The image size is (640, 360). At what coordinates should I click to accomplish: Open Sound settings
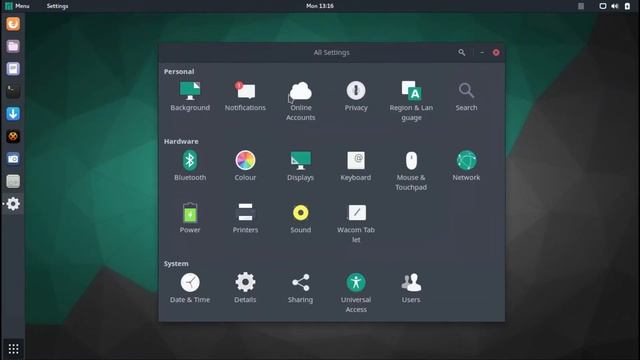(x=300, y=218)
